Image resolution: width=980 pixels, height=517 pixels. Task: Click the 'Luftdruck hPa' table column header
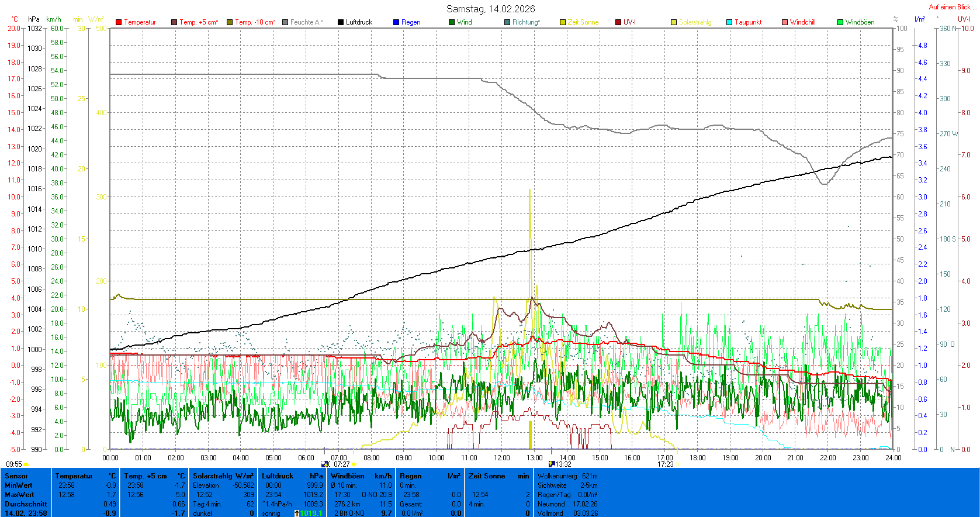tap(292, 476)
